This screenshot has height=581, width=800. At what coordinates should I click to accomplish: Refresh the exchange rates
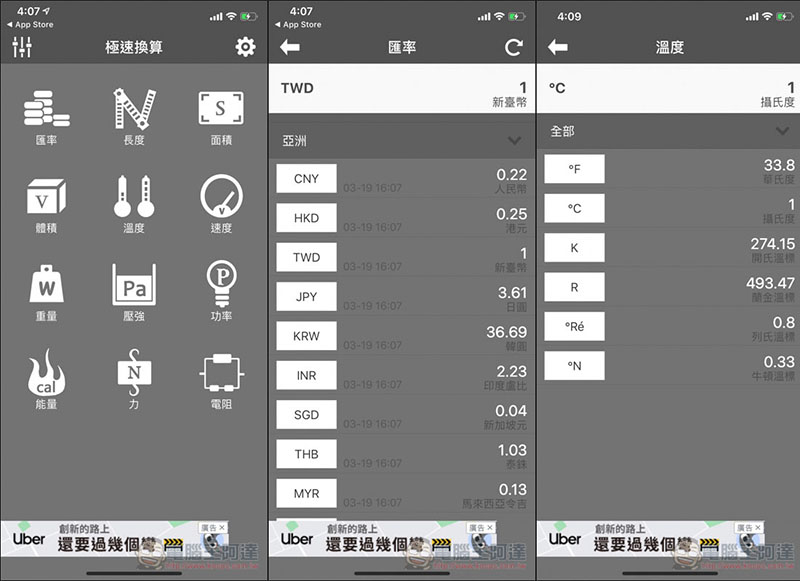[x=511, y=46]
